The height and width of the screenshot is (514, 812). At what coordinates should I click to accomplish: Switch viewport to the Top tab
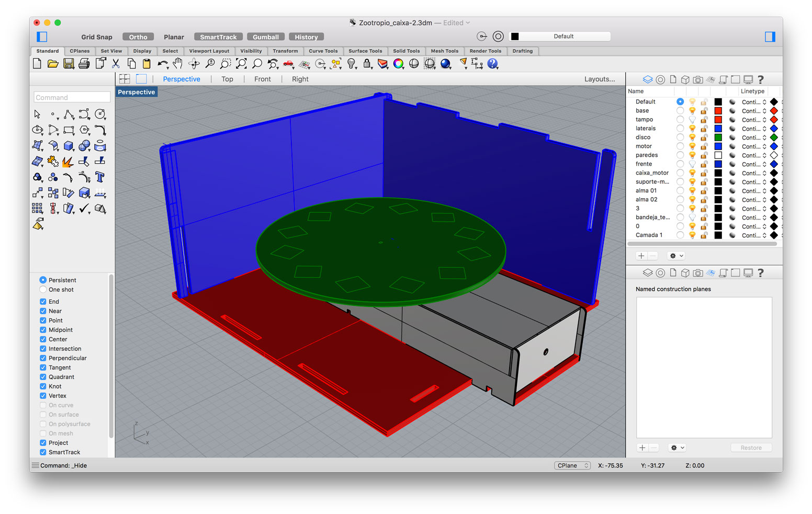click(227, 79)
